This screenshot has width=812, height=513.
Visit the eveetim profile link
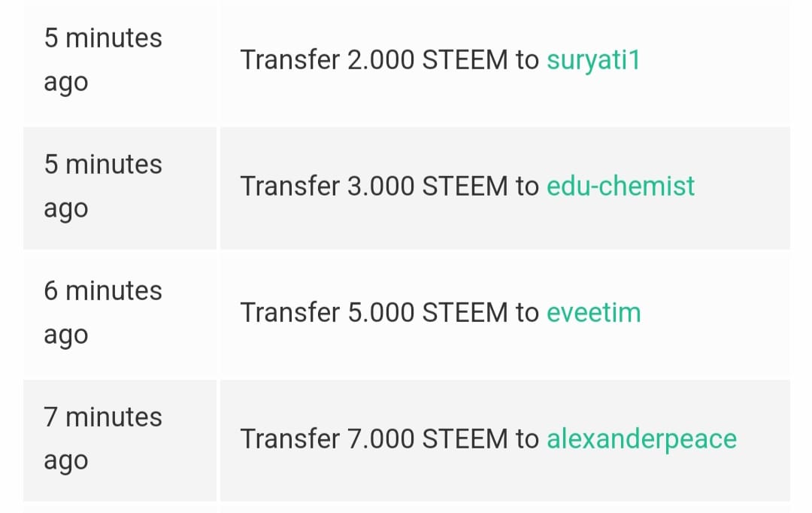pos(593,313)
